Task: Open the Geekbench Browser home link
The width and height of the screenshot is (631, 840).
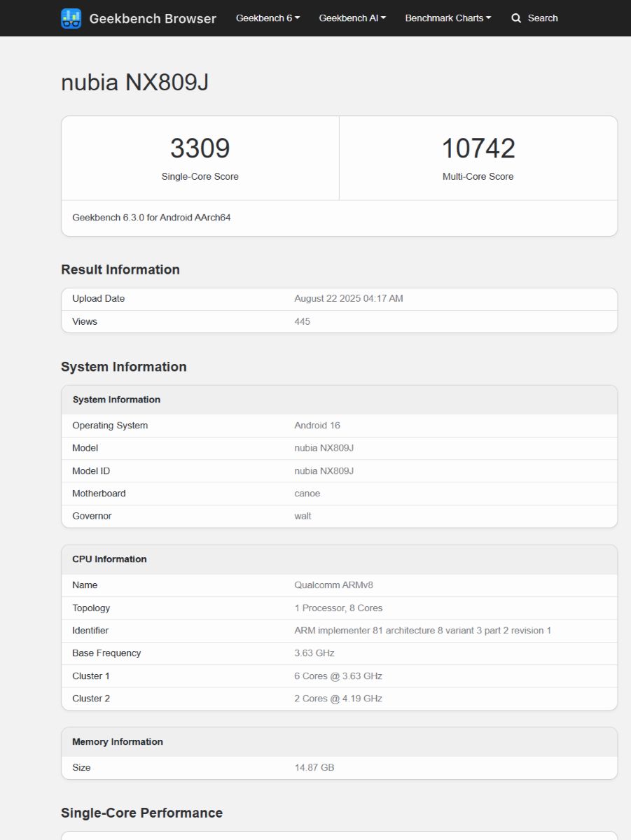Action: click(x=139, y=18)
